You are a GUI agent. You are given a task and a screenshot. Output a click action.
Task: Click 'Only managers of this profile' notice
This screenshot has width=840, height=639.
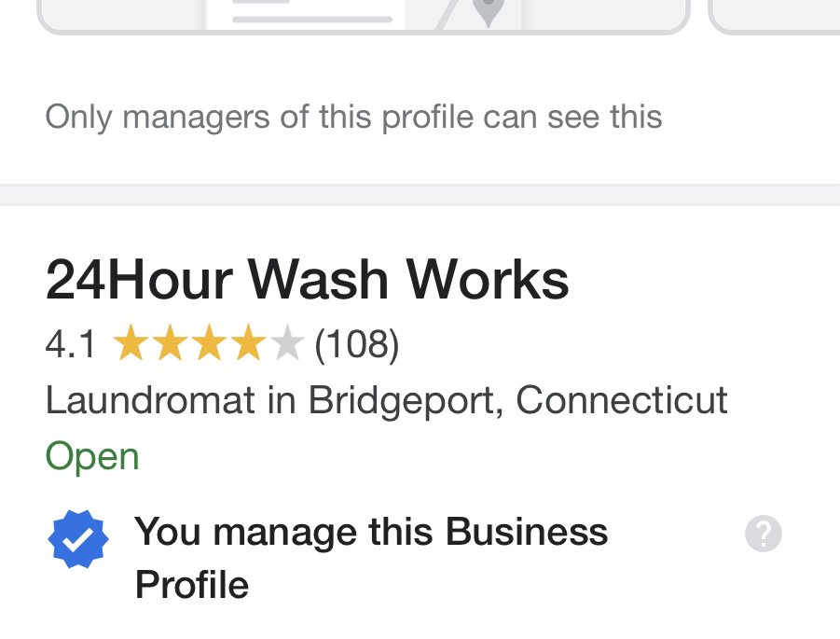coord(353,118)
